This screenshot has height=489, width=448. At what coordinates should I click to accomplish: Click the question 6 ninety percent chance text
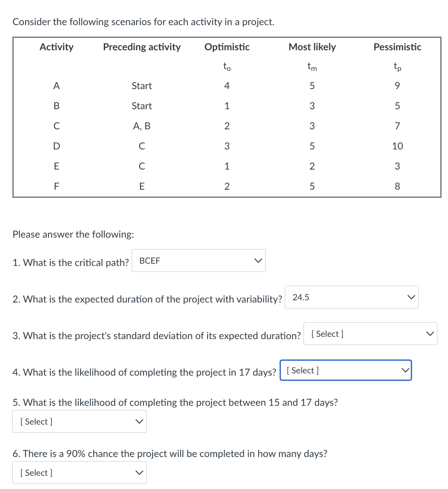(170, 453)
